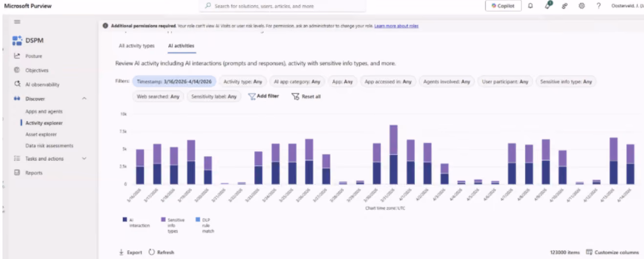644x259 pixels.
Task: Open the Timestamp filter dropdown
Action: point(174,82)
